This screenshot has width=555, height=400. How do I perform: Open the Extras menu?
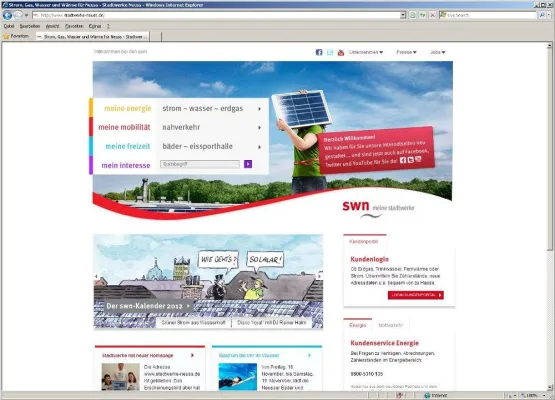click(x=95, y=26)
